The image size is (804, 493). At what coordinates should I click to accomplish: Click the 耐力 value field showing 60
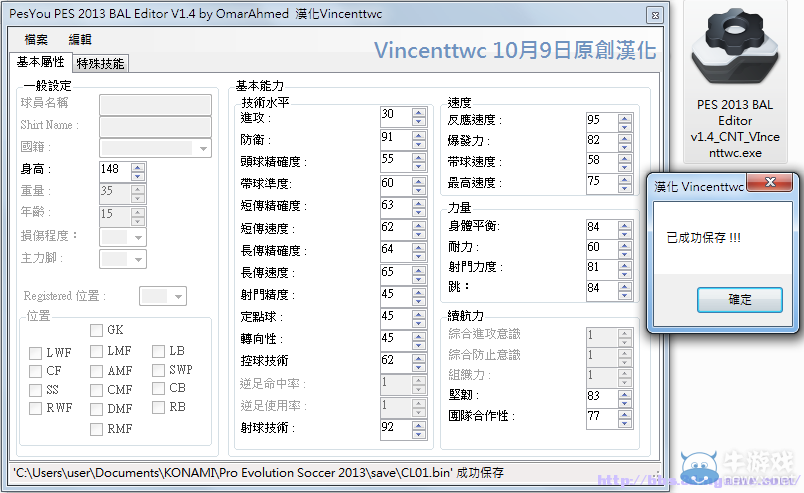[x=602, y=250]
